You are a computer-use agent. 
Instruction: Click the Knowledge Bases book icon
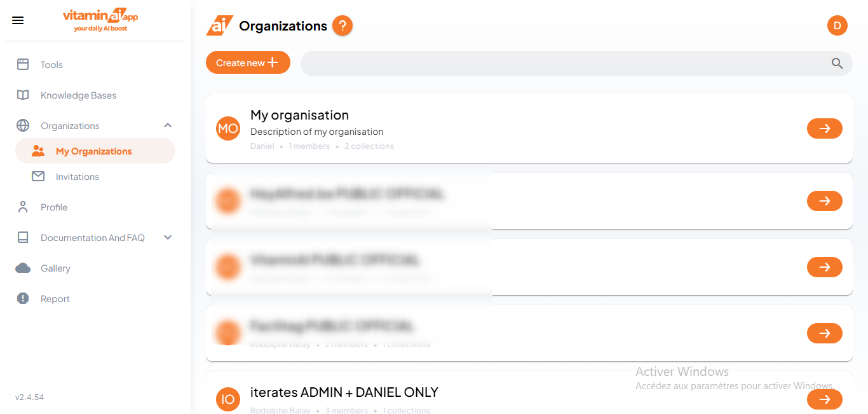pos(23,95)
